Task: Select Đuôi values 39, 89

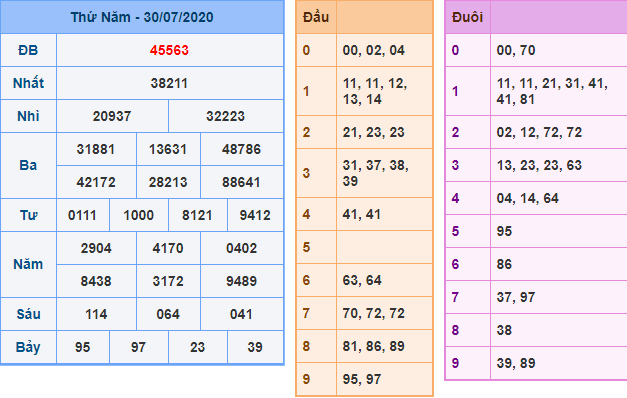Action: click(516, 363)
